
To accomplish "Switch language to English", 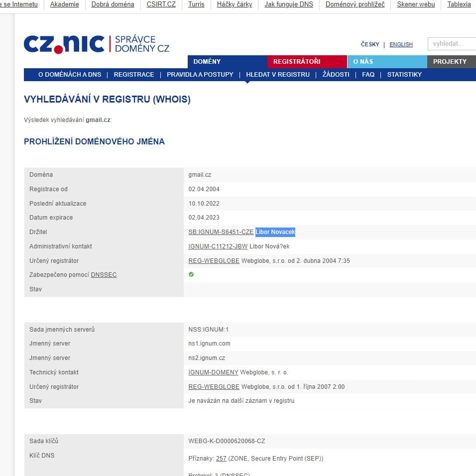I will point(401,44).
